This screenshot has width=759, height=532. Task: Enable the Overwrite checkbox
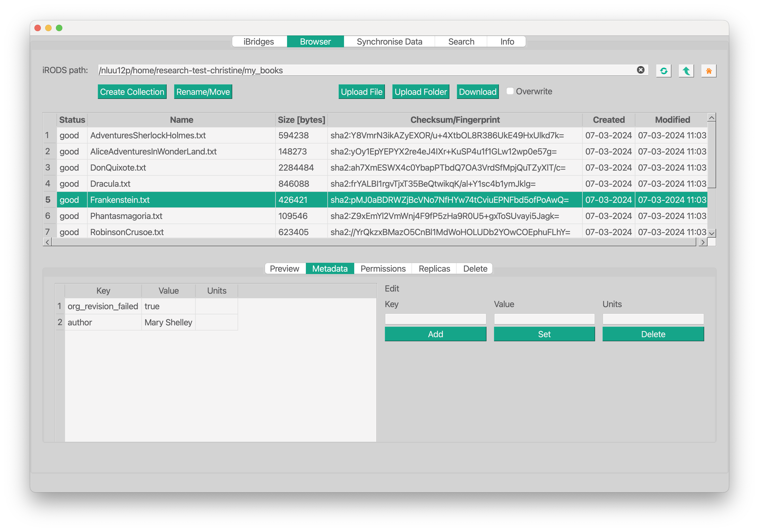pos(510,91)
